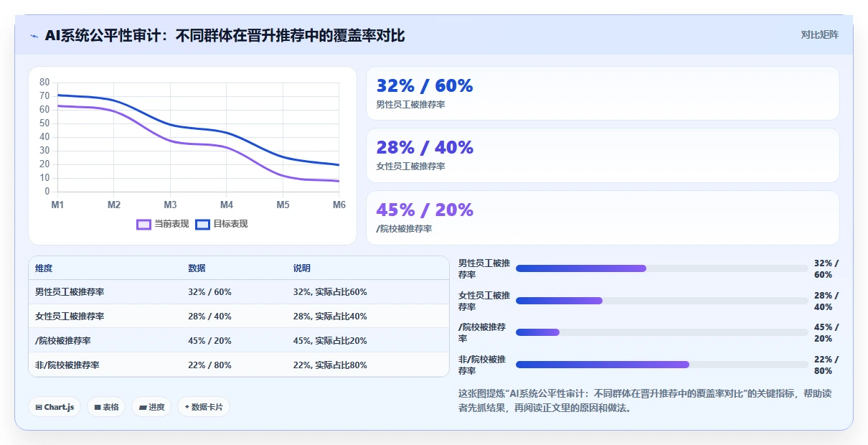
Task: Click the 维度 table column header
Action: click(44, 268)
